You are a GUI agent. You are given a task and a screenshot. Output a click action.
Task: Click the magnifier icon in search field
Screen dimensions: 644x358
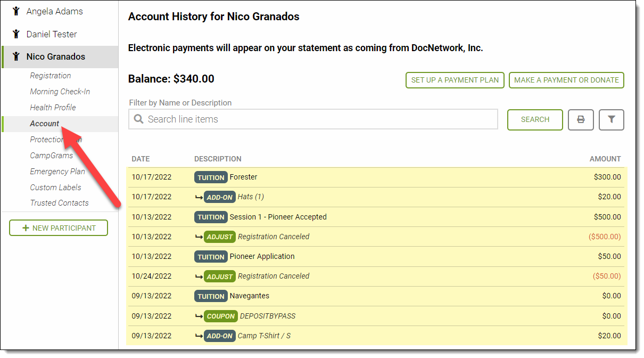139,119
